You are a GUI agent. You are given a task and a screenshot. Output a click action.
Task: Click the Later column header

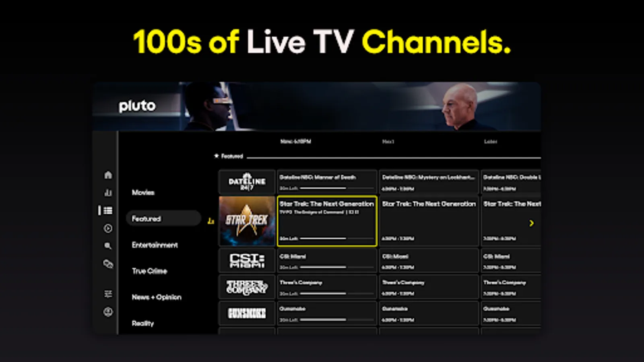pyautogui.click(x=490, y=142)
